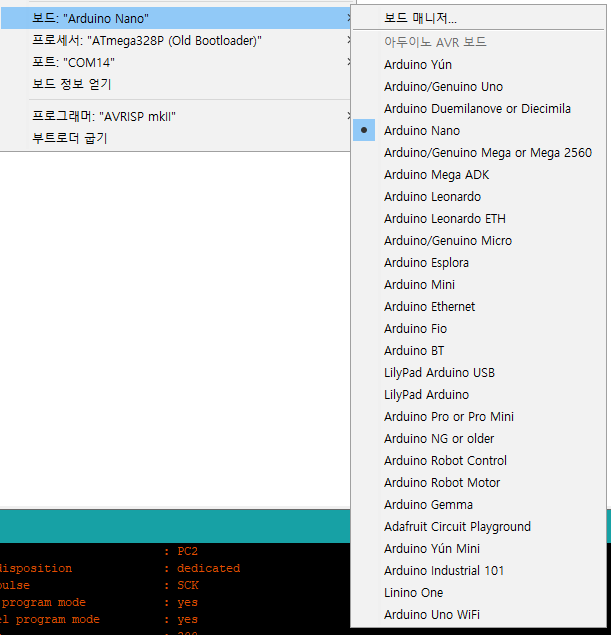Choose Arduino Industrial 101 board

(479, 571)
